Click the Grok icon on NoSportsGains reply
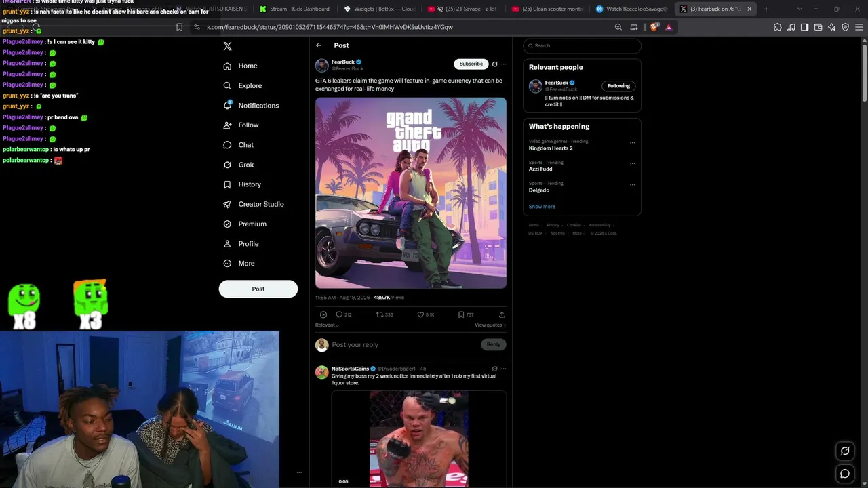Image resolution: width=868 pixels, height=488 pixels. coord(494,369)
